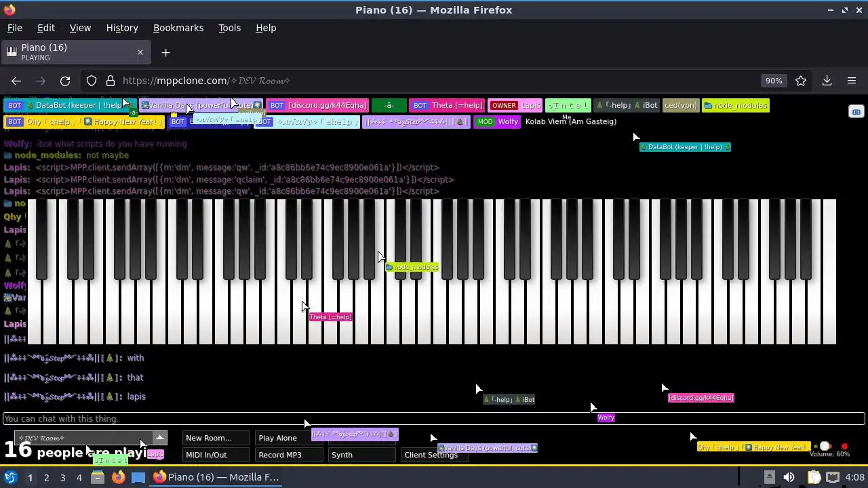Open the Tools menu

click(229, 28)
